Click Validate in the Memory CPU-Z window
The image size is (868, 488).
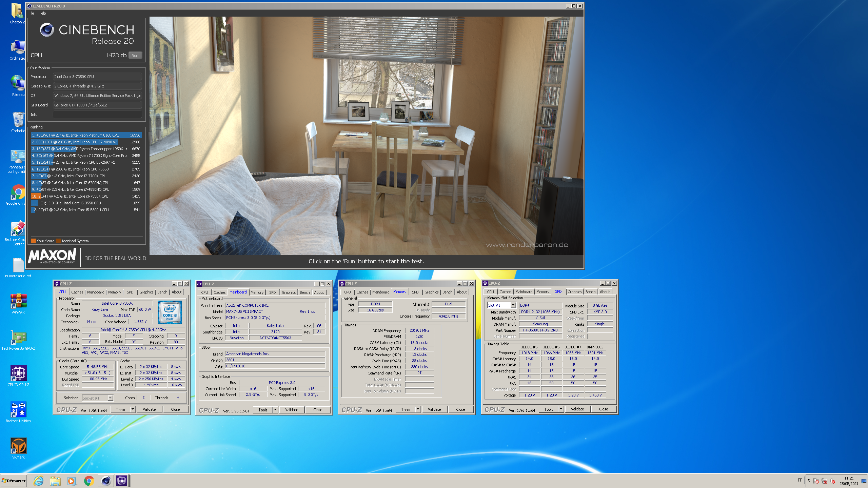(x=434, y=409)
